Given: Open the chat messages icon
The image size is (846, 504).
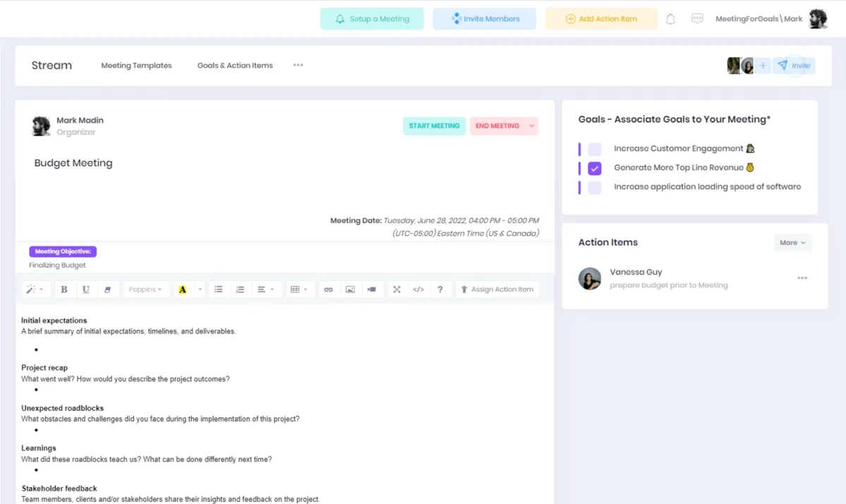Looking at the screenshot, I should (x=697, y=19).
